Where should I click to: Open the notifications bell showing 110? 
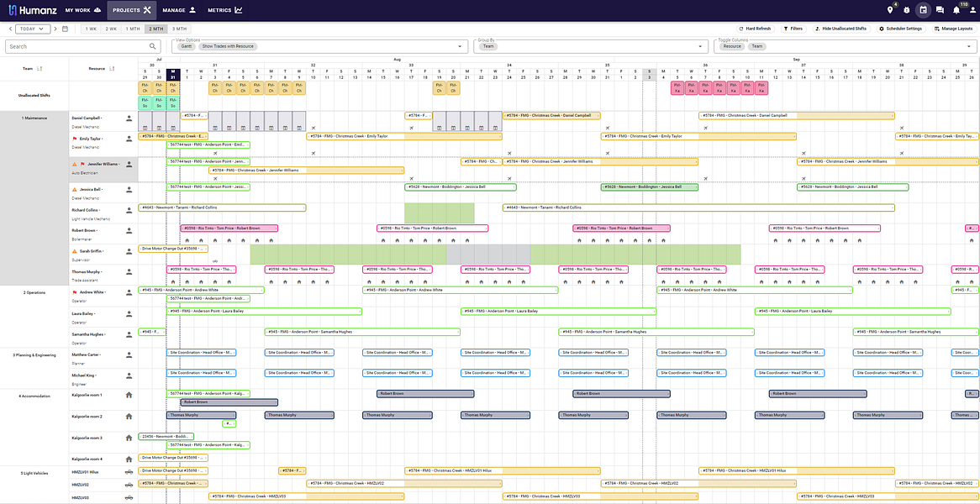point(956,10)
